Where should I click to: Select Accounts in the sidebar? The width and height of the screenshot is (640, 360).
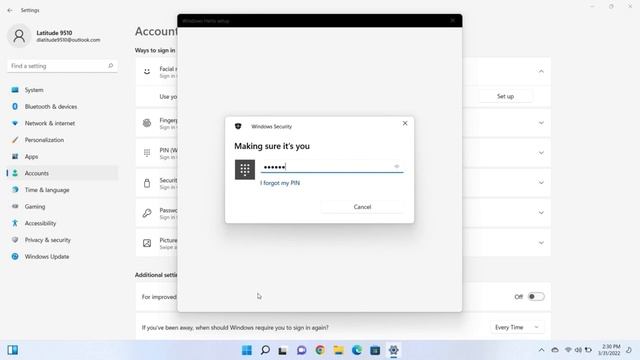point(62,173)
